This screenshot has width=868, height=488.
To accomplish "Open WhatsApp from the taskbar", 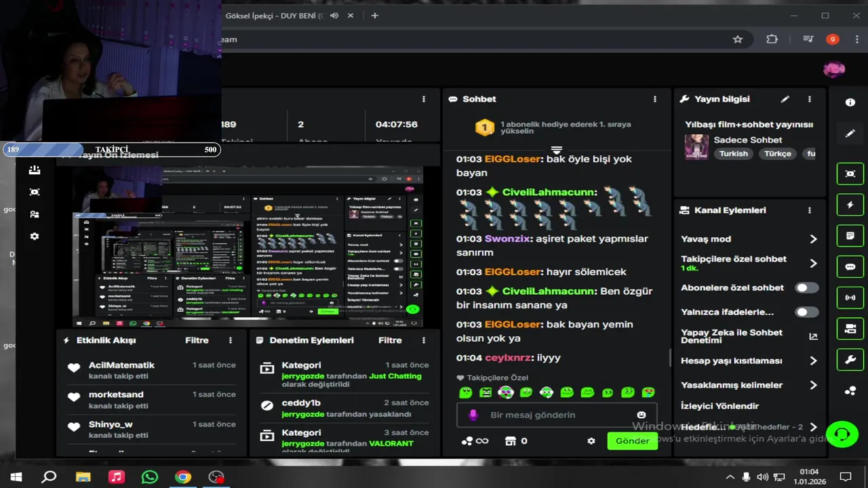I will (x=149, y=477).
